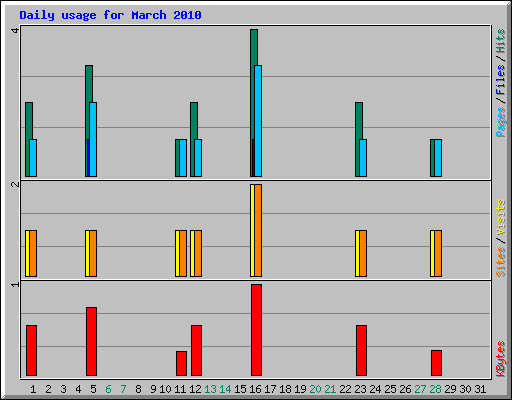Image resolution: width=512 pixels, height=400 pixels.
Task: Click the cyan Pages bar for day 11
Action: [183, 158]
